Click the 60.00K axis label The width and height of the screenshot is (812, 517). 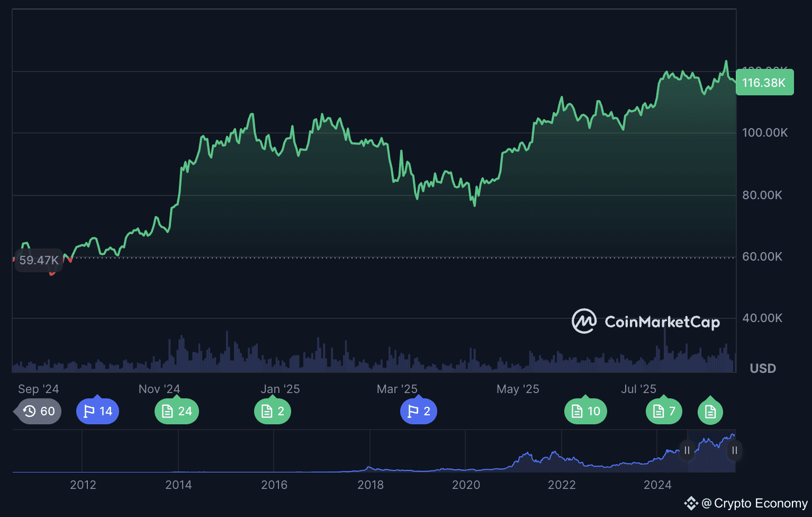762,256
